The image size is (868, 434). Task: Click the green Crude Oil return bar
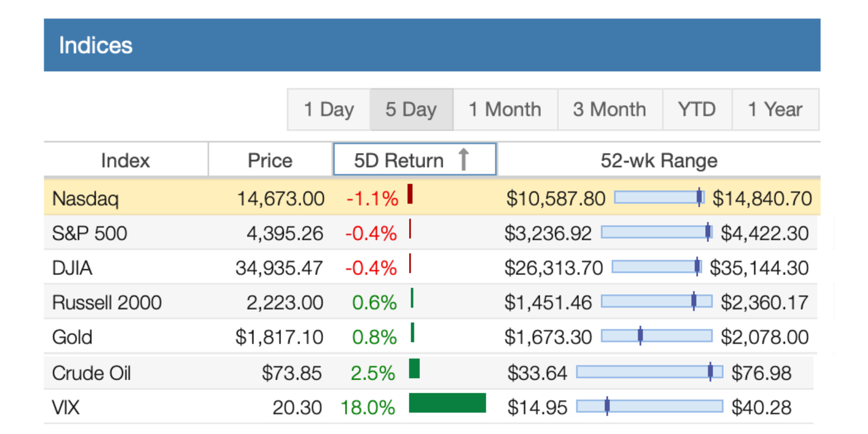(414, 368)
